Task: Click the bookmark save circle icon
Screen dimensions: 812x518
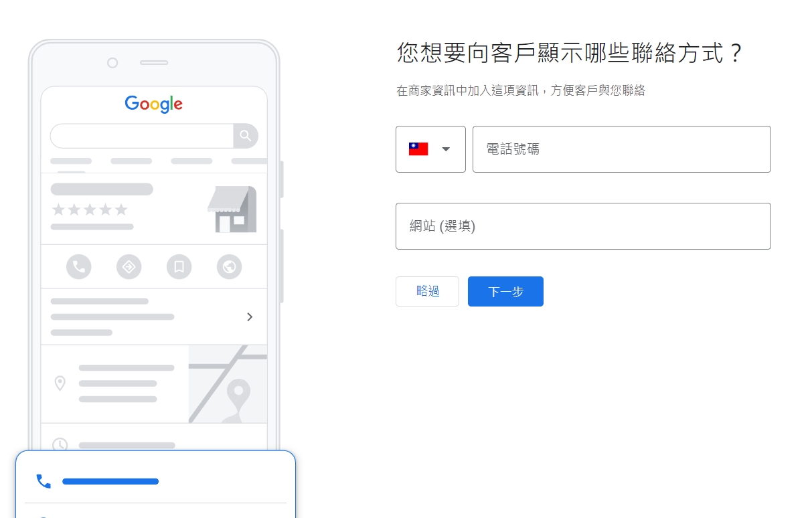Action: click(x=179, y=267)
